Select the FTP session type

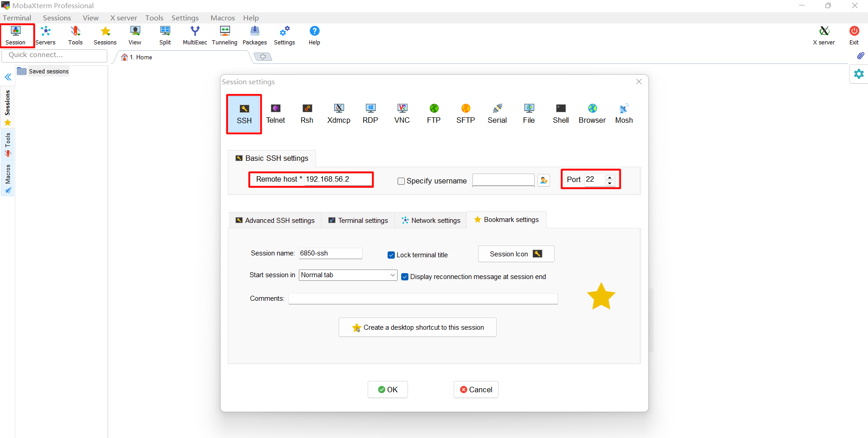point(434,114)
